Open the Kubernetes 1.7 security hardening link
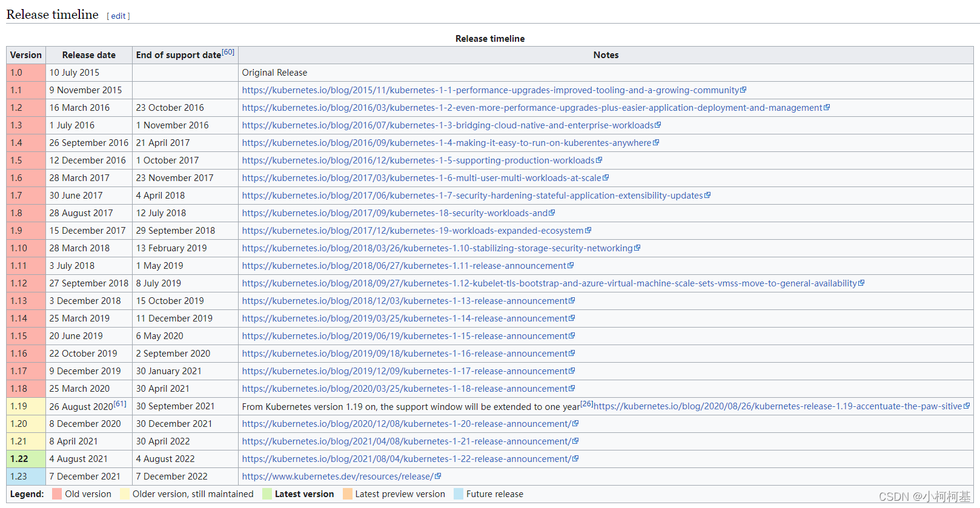This screenshot has width=980, height=508. (472, 196)
